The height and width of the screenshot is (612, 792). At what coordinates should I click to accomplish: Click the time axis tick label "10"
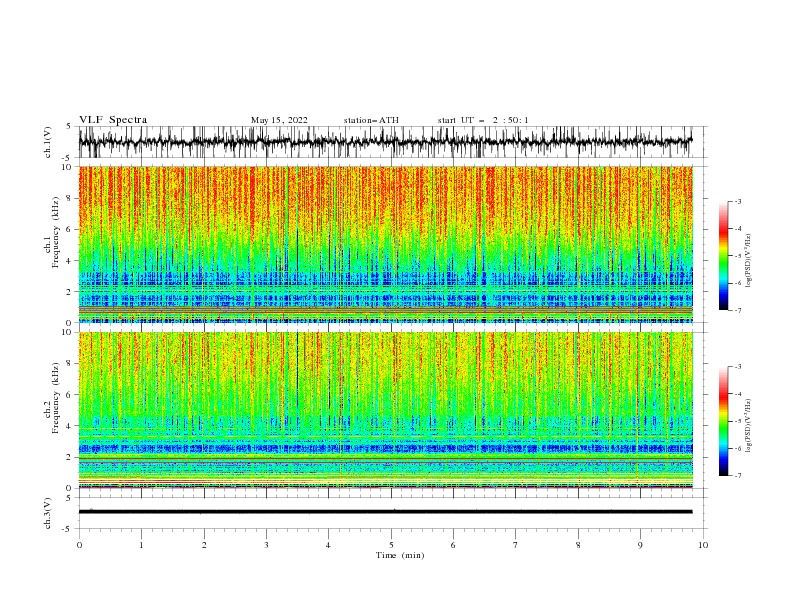(x=703, y=545)
